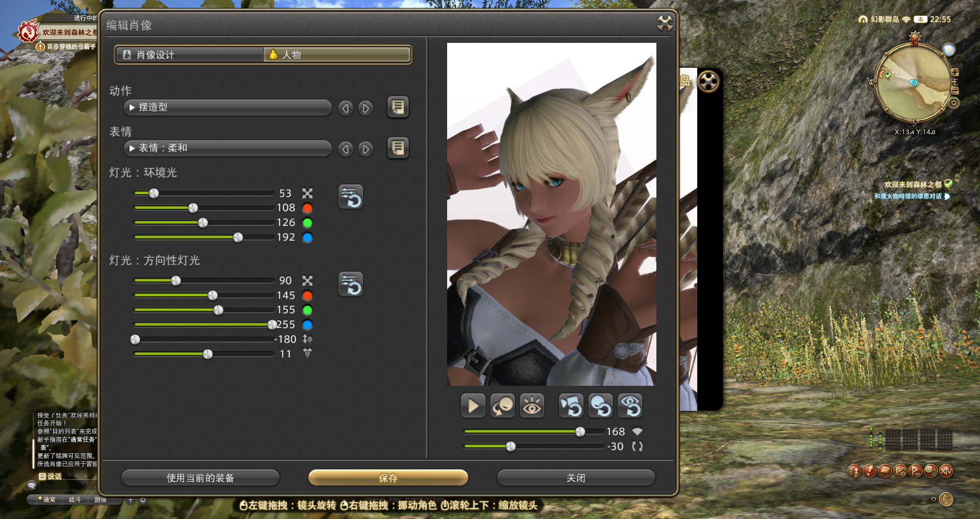Reset camera position with blue camera icon
The image size is (980, 519).
point(571,406)
